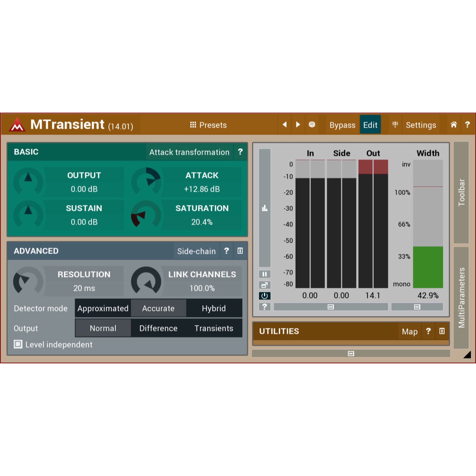This screenshot has height=476, width=476.
Task: Collapse the ADVANCED panel
Action: (240, 251)
